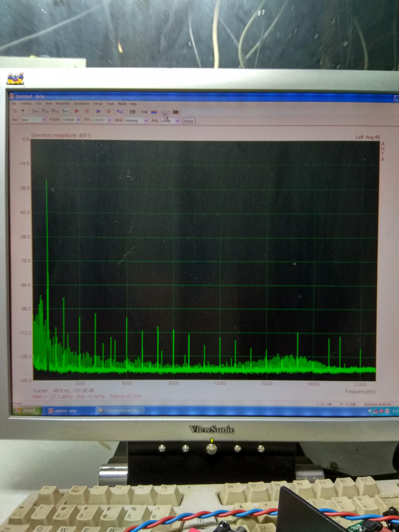Click the blue Rec toolbar icon
399x532 pixels.
point(120,112)
